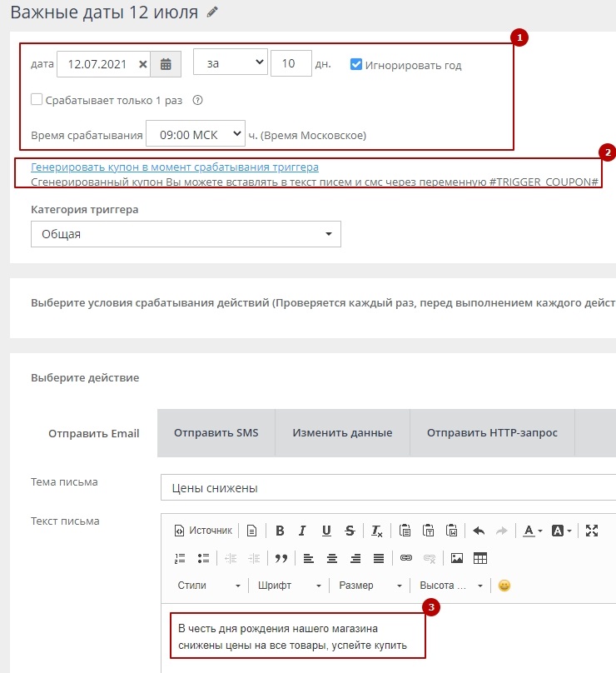
Task: Insert a link in the email
Action: tap(406, 558)
